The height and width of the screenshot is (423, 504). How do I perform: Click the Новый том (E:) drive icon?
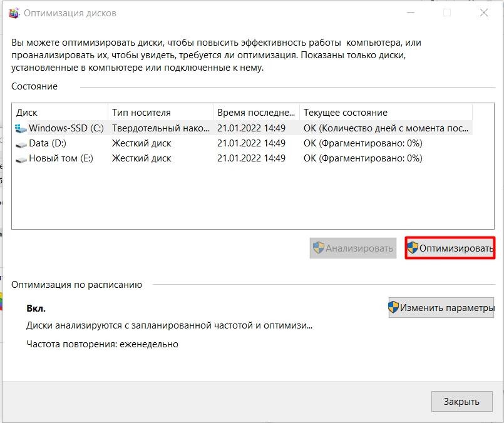pos(21,160)
